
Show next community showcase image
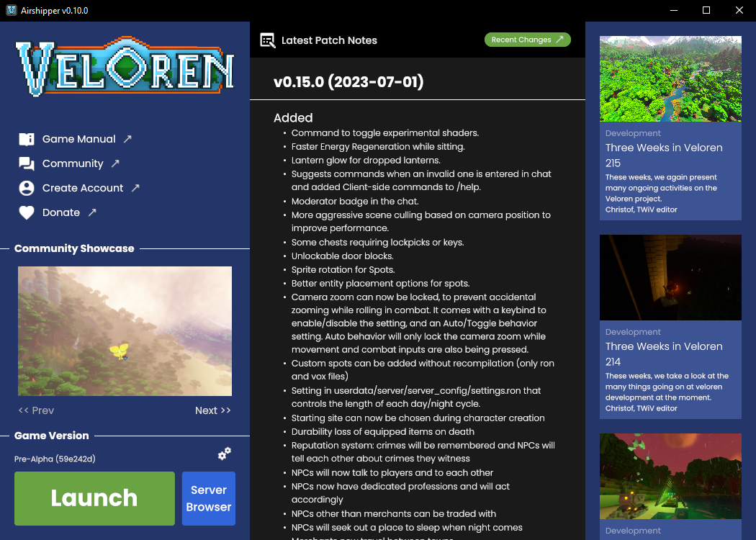213,410
